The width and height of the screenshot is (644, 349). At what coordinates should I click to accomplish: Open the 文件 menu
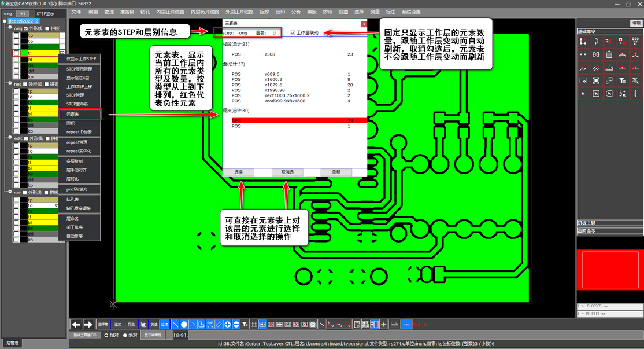coord(76,12)
